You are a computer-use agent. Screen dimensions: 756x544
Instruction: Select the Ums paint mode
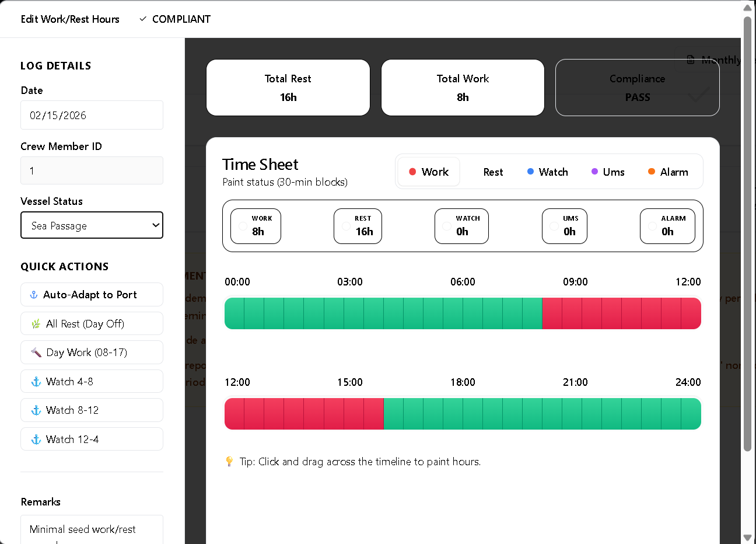(x=608, y=172)
